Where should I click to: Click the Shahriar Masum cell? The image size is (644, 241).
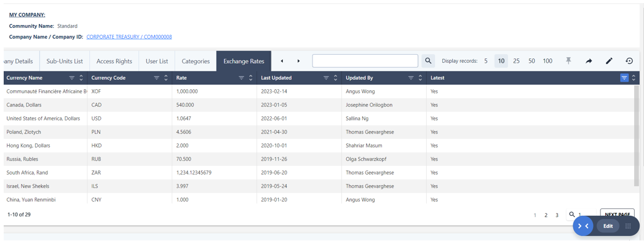[384, 146]
